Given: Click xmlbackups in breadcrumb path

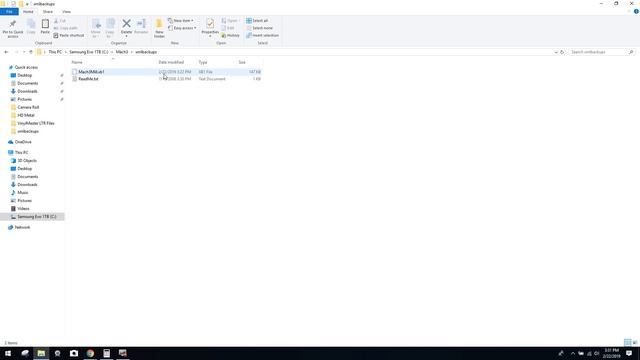Looking at the screenshot, I should coord(146,52).
